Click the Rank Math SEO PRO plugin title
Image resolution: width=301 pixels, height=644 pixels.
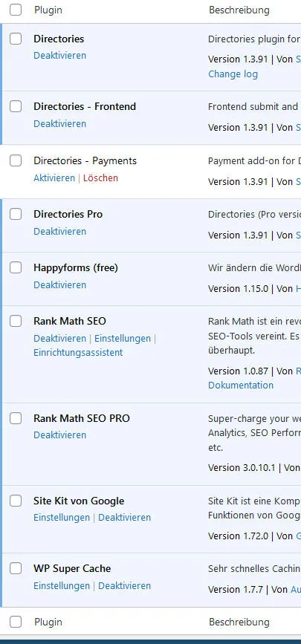point(82,418)
